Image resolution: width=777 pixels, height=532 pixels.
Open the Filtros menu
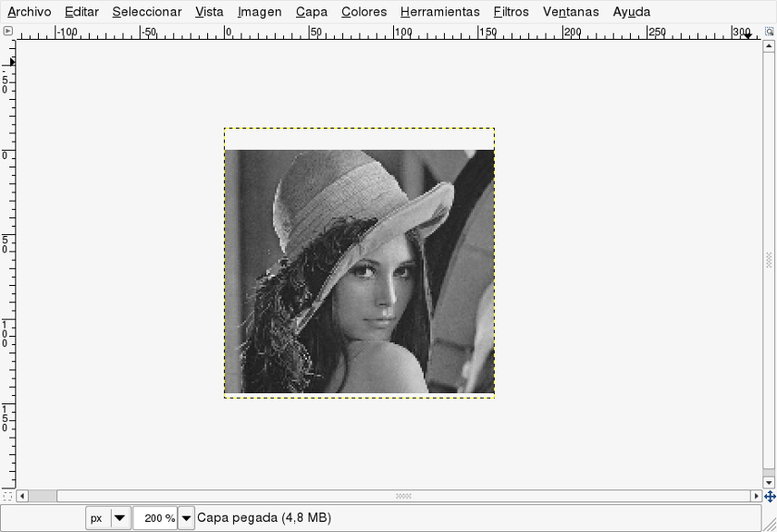pyautogui.click(x=511, y=11)
